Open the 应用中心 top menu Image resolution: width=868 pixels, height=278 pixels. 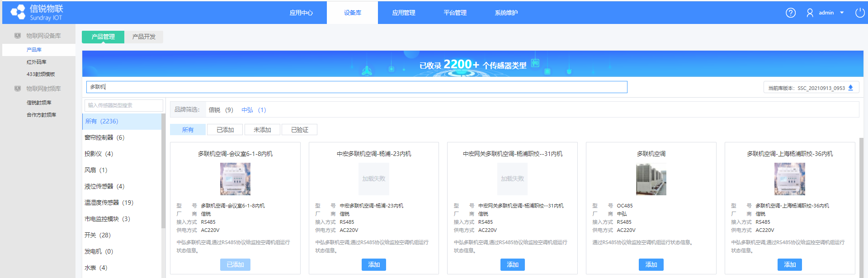[x=301, y=13]
